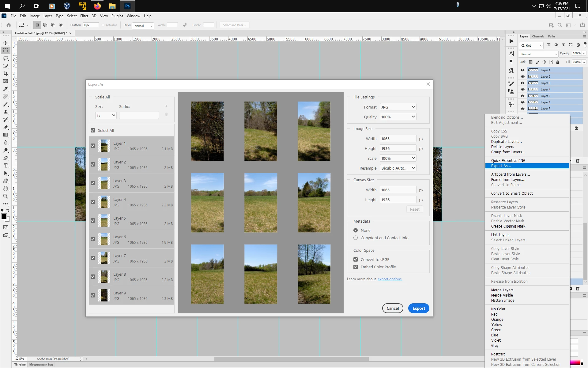
Task: Switch to the Channels tab
Action: [538, 36]
